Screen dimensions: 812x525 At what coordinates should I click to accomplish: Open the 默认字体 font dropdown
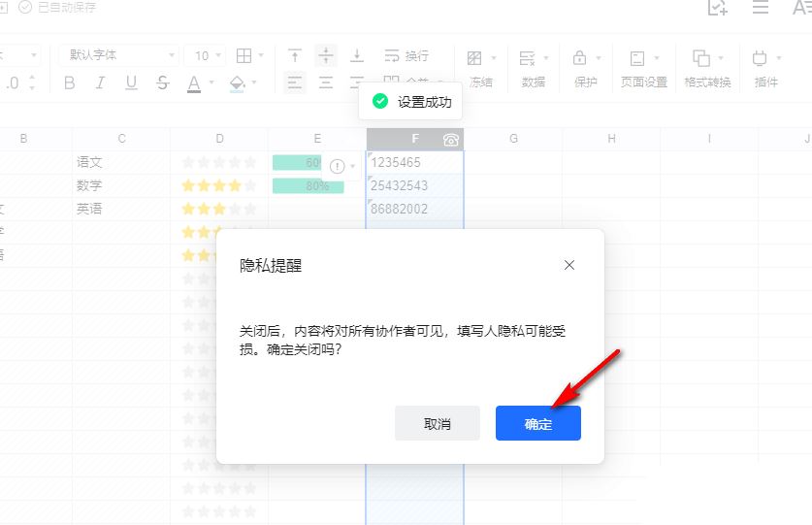pos(118,55)
